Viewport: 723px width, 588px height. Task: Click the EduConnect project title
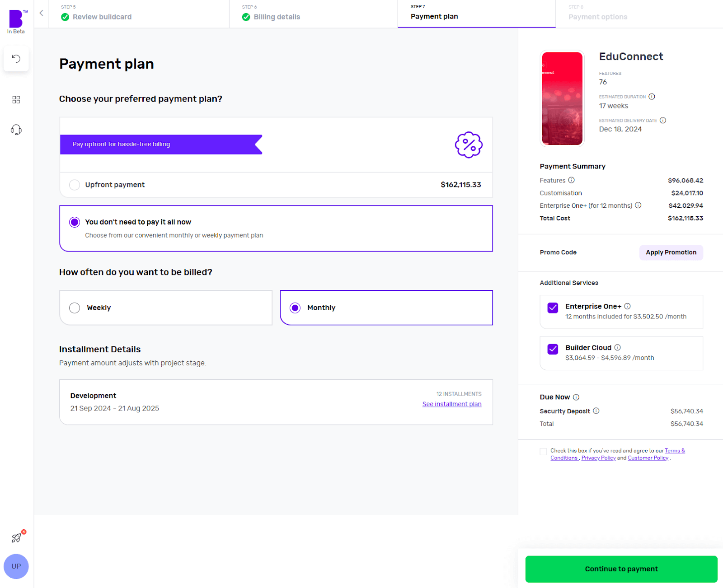click(631, 56)
